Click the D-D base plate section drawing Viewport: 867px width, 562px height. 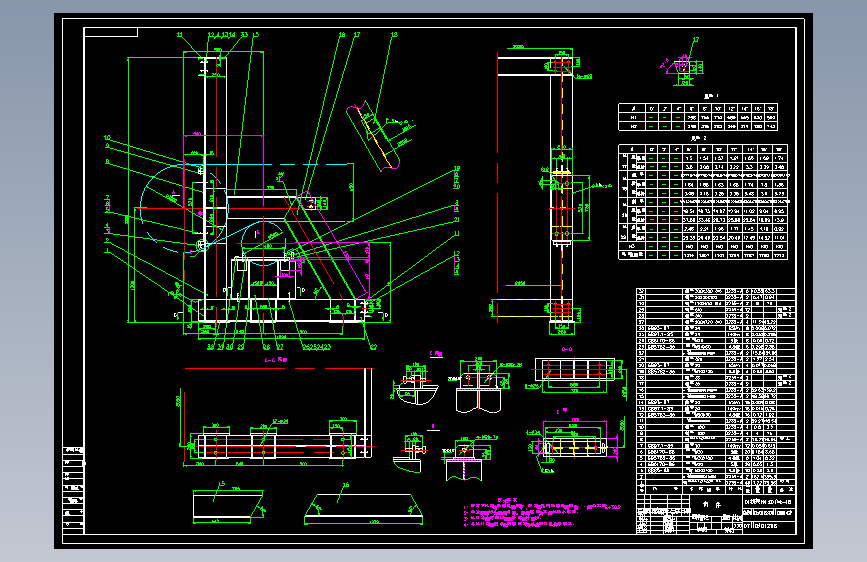click(575, 372)
